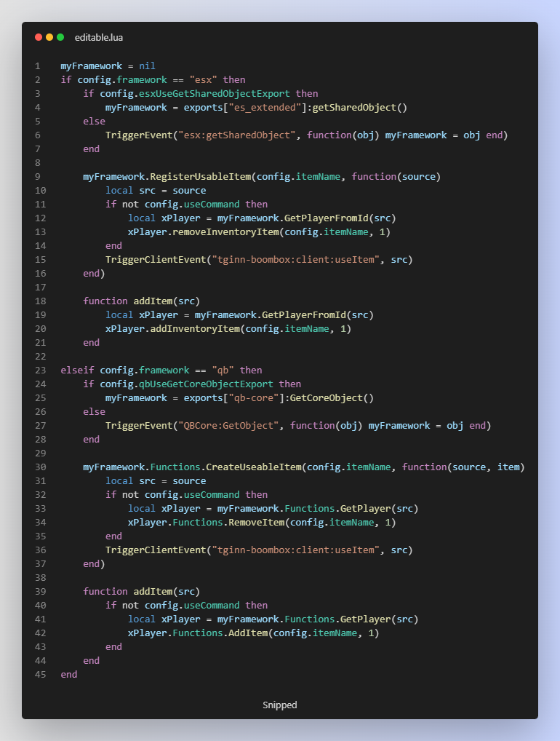This screenshot has height=741, width=560.
Task: Click line number 1 in the gutter
Action: click(37, 66)
